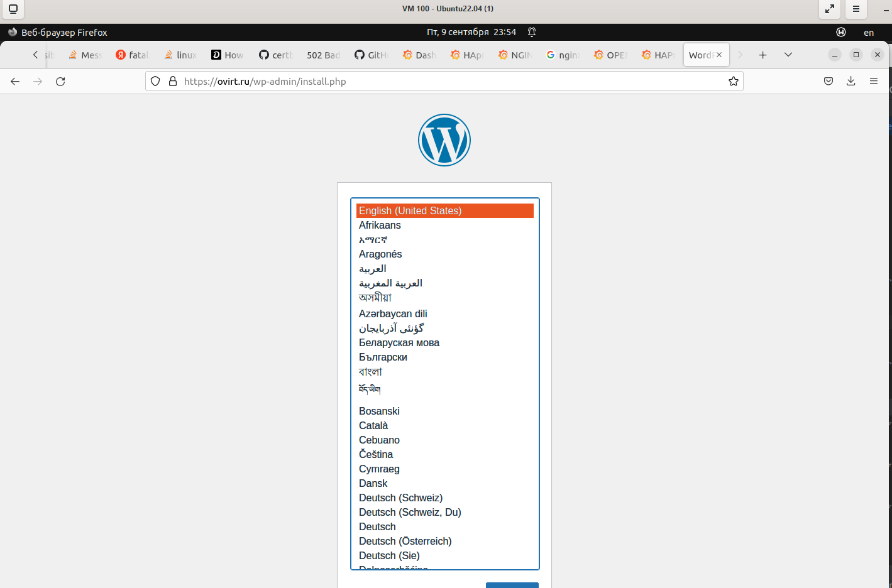Open a new tab with plus icon
Viewport: 892px width, 588px height.
coord(763,55)
